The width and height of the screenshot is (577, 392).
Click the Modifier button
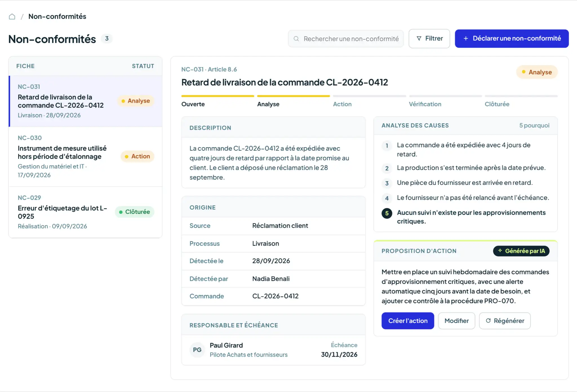[x=456, y=321]
